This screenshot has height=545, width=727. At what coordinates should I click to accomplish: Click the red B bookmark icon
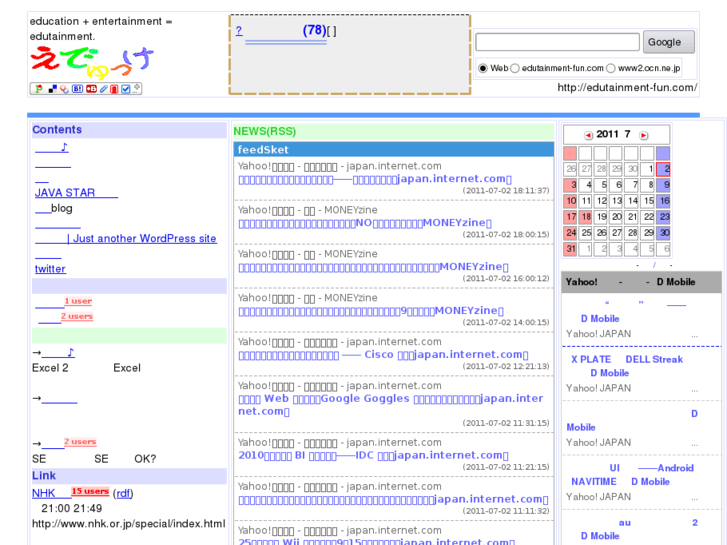coord(91,89)
